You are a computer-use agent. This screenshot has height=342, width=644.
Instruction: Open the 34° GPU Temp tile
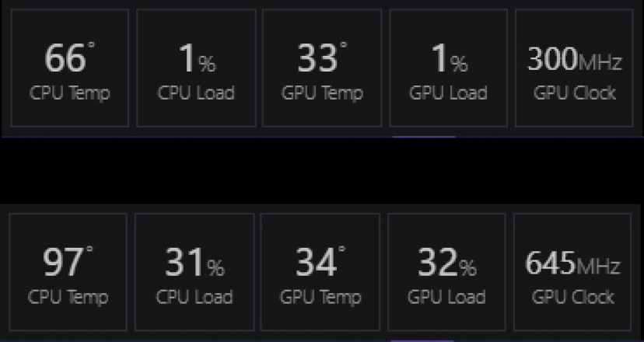point(320,272)
